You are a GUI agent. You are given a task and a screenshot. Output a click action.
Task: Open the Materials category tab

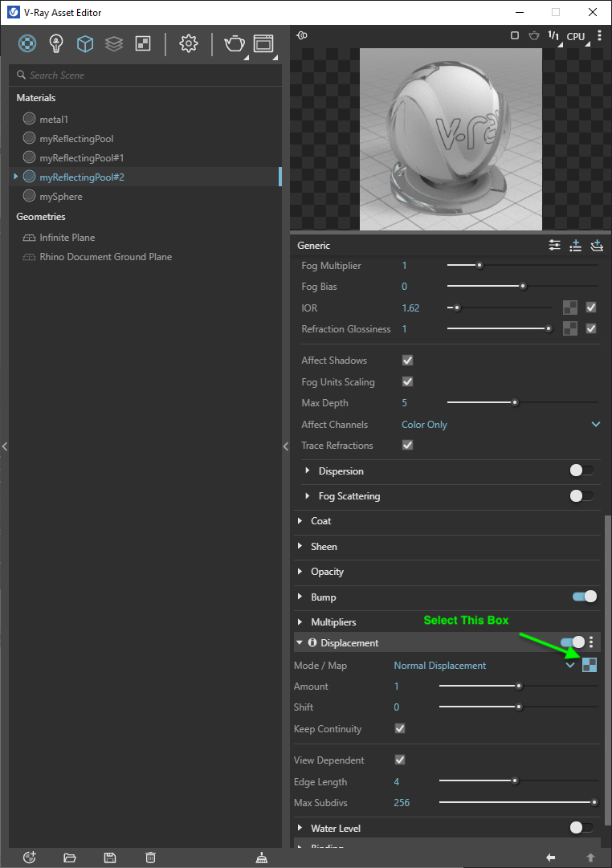(27, 43)
